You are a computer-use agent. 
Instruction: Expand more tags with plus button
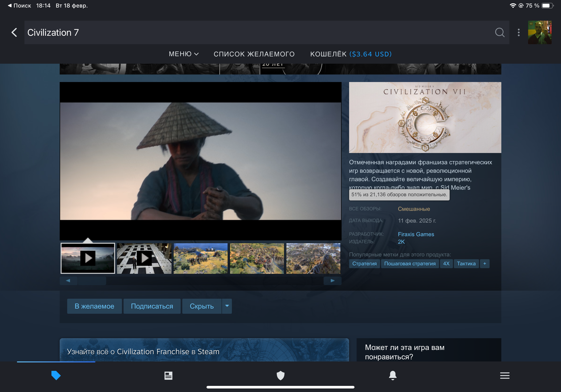tap(484, 263)
